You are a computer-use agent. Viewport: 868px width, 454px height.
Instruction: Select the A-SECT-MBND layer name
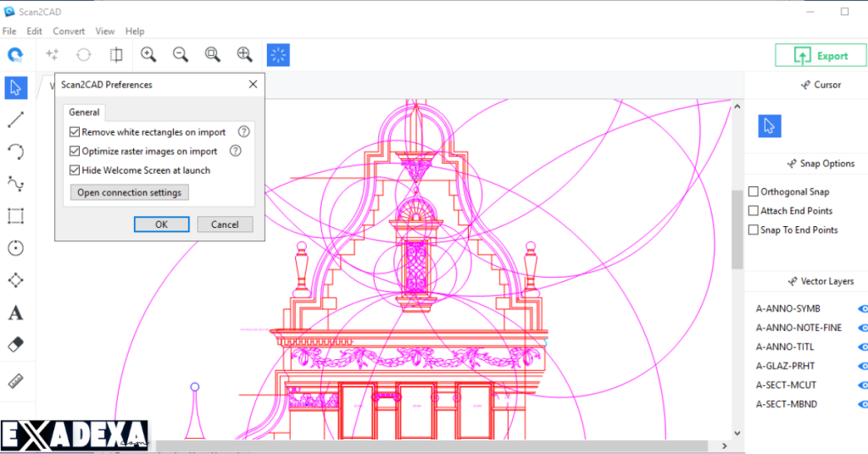pos(786,404)
